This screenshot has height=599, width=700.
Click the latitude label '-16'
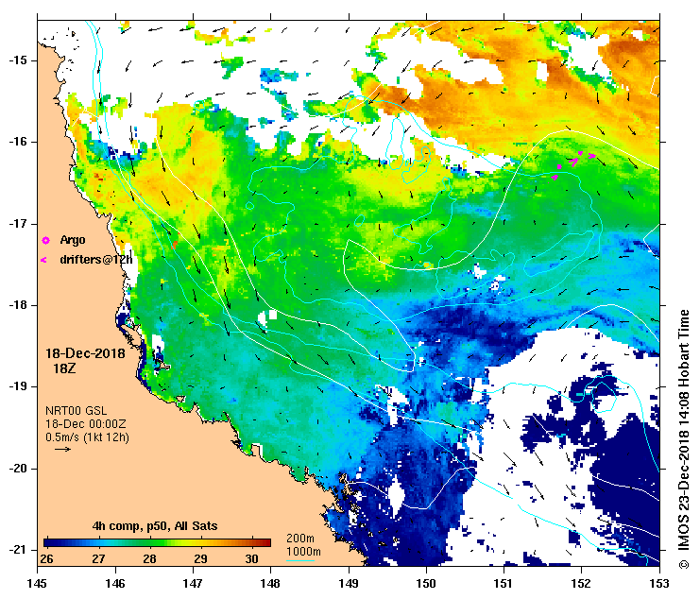tap(17, 142)
